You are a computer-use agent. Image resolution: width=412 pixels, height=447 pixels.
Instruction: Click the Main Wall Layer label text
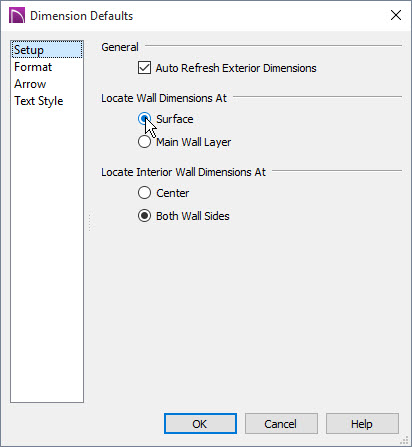pyautogui.click(x=194, y=142)
